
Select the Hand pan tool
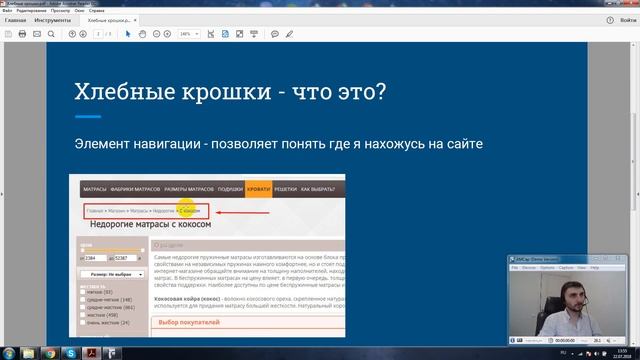coord(142,34)
